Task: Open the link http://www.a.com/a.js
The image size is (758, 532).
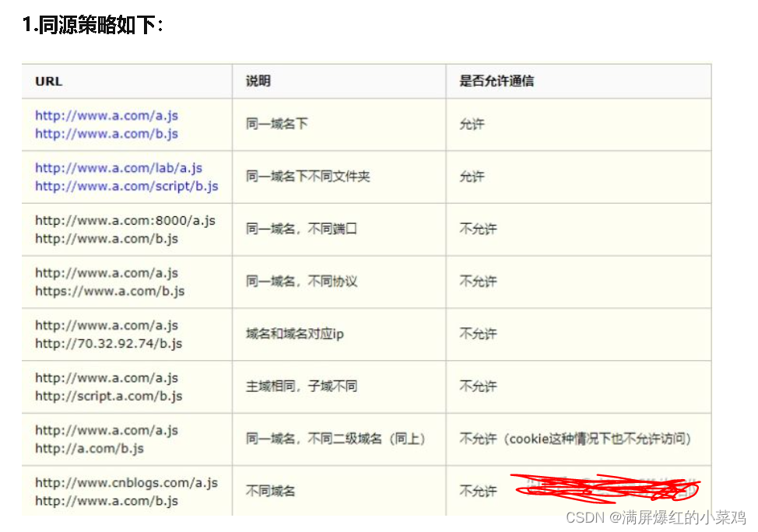Action: (104, 115)
